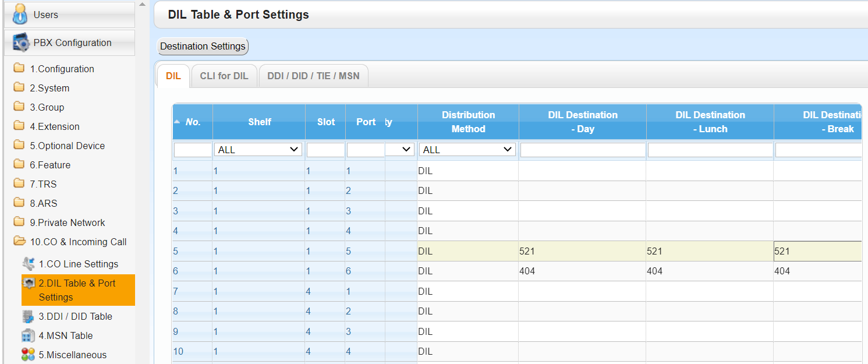Screen dimensions: 868x364
Task: Click the Miscellaneous colored balls icon
Action: pyautogui.click(x=28, y=355)
